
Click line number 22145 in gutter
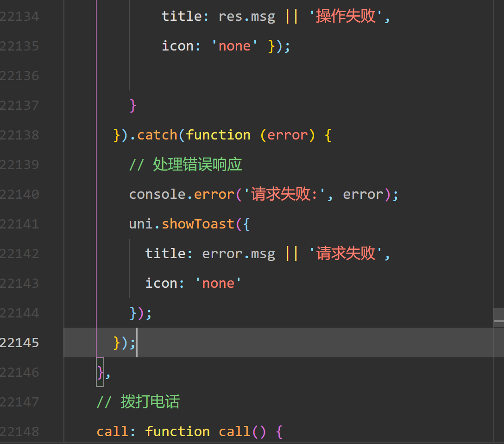[19, 343]
